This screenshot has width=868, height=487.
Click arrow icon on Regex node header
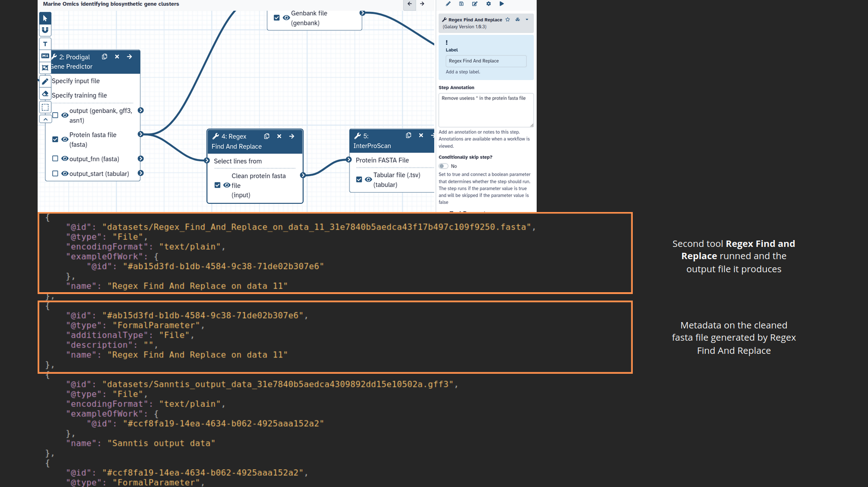tap(292, 136)
